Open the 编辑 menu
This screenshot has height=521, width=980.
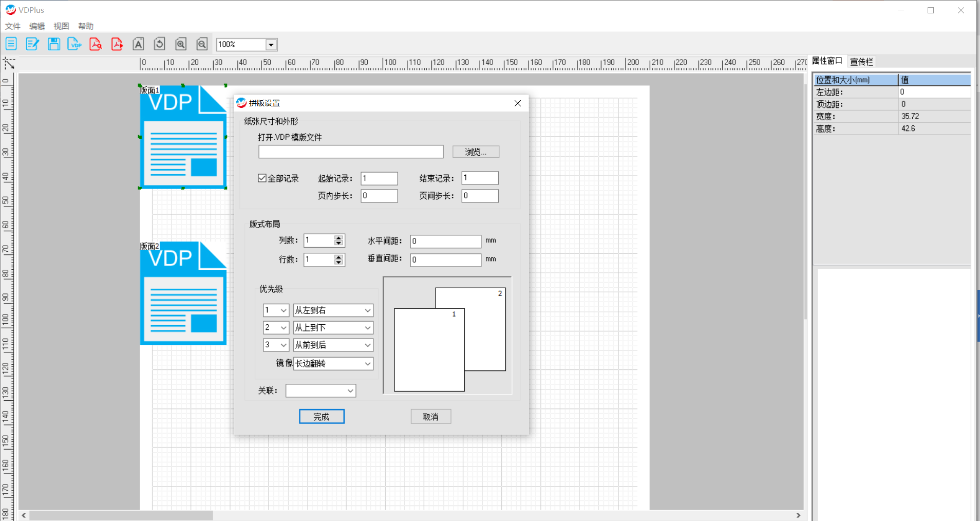37,26
